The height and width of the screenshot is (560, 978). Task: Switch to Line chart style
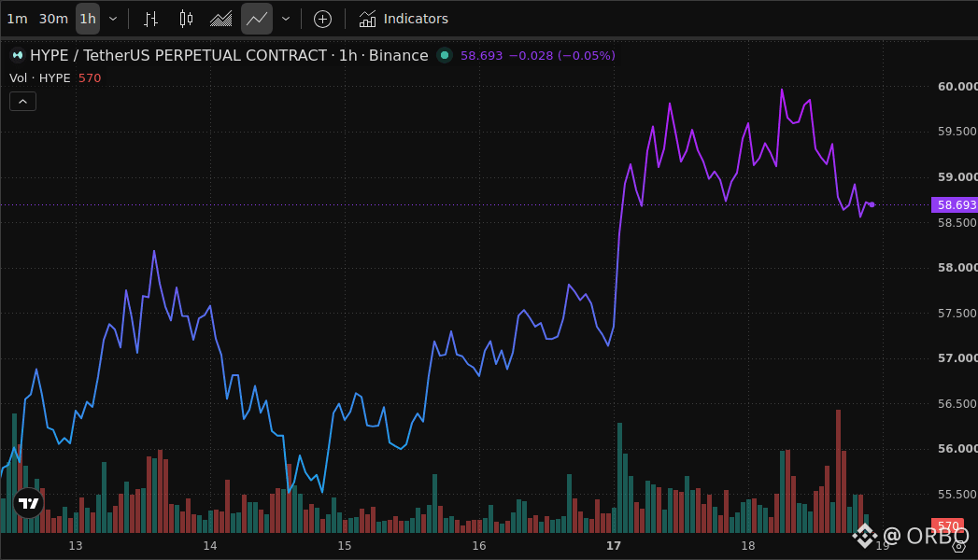[256, 19]
